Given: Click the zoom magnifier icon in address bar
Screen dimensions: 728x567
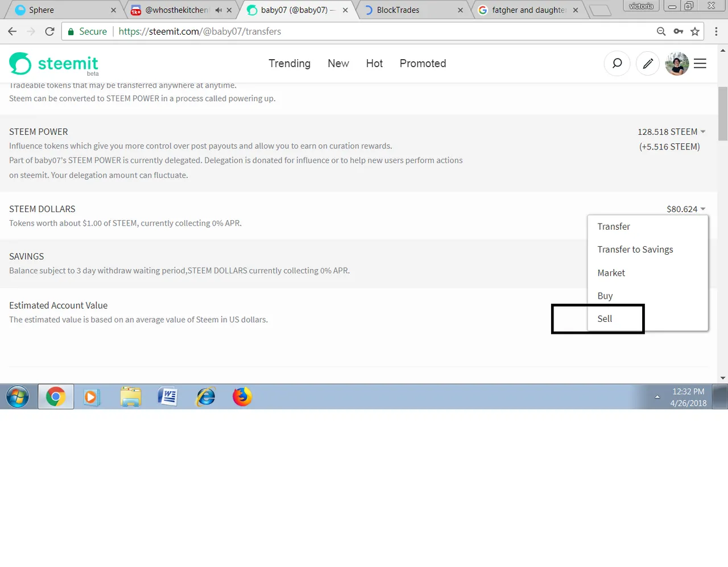Looking at the screenshot, I should tap(661, 31).
